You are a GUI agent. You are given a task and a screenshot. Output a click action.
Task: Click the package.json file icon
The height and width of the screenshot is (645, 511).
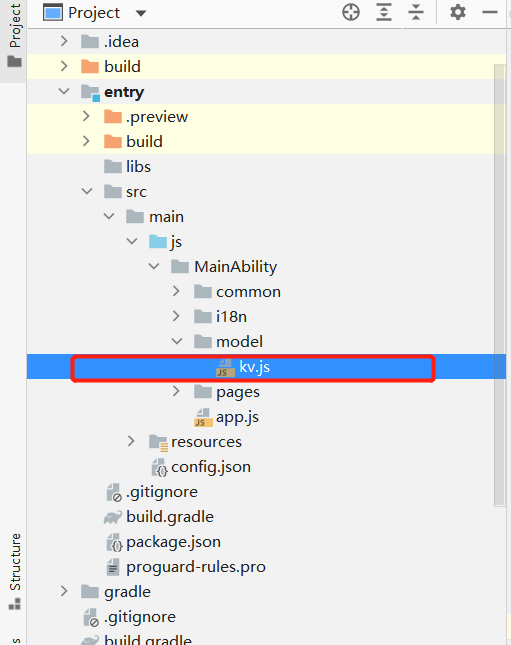[114, 542]
